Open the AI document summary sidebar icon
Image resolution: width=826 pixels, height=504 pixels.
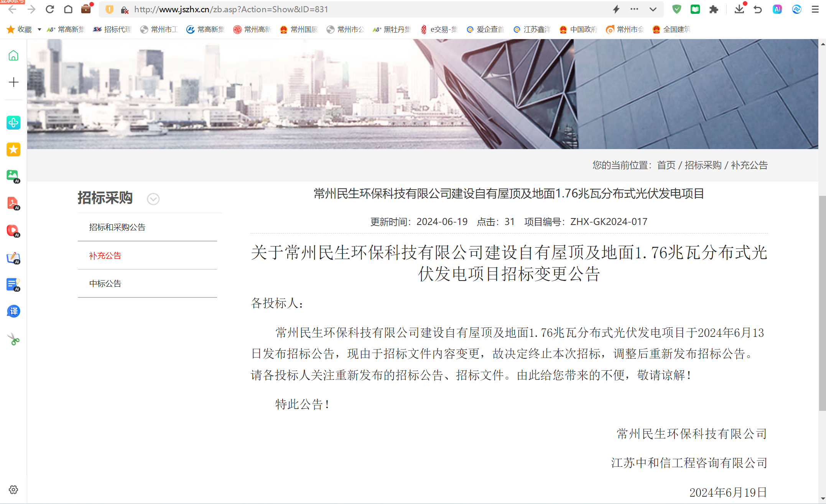click(13, 285)
